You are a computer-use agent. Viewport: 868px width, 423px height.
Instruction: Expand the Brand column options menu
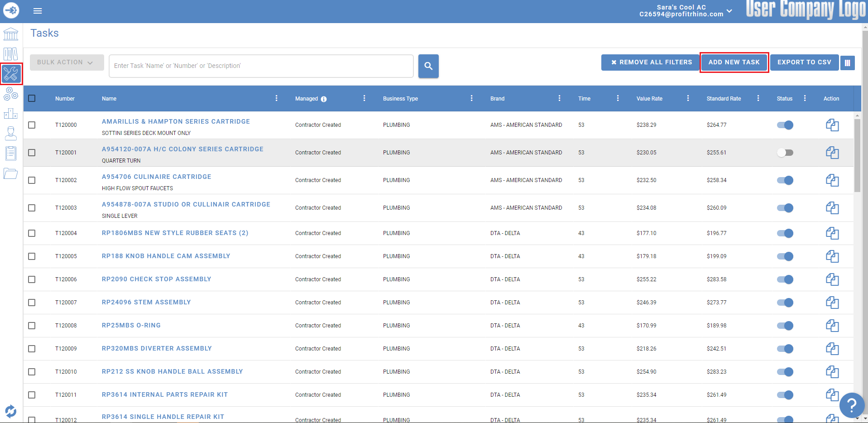(560, 98)
